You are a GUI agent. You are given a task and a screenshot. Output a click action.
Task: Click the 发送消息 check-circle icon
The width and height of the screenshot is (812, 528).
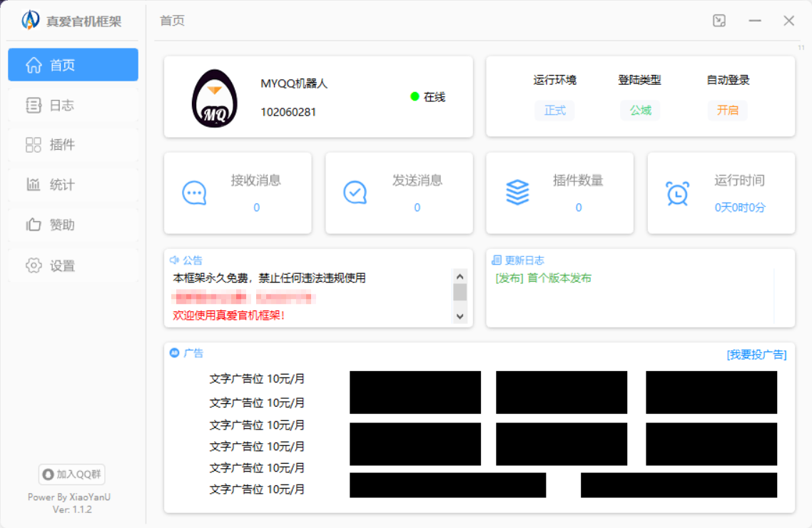(x=355, y=193)
